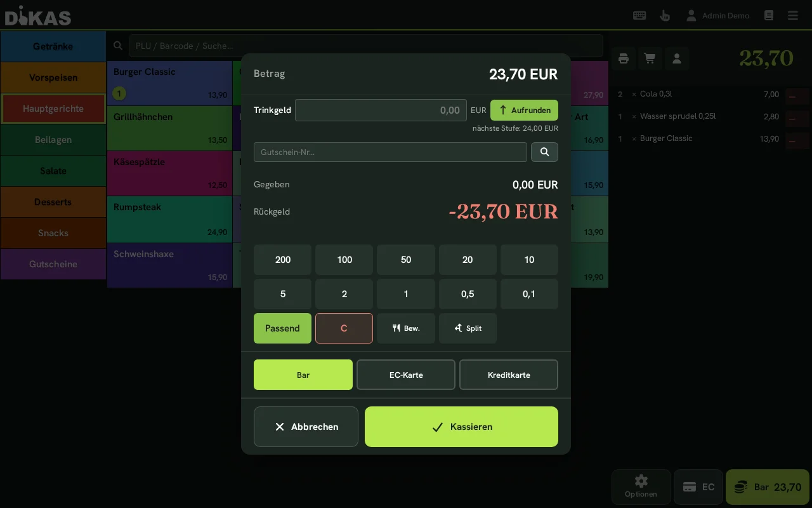
Task: Open Desserts category
Action: pyautogui.click(x=53, y=202)
